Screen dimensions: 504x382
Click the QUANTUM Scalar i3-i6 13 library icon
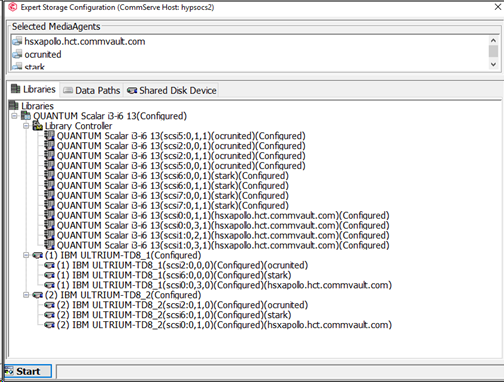pyautogui.click(x=26, y=116)
